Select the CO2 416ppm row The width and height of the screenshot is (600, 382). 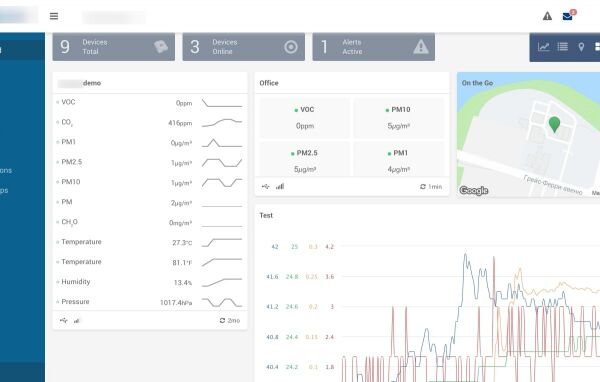(150, 123)
